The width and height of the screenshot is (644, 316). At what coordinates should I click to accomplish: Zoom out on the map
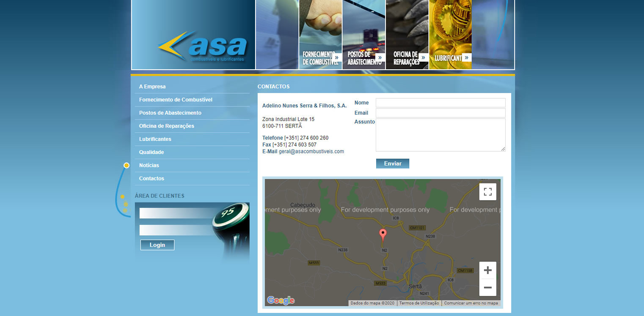(488, 287)
